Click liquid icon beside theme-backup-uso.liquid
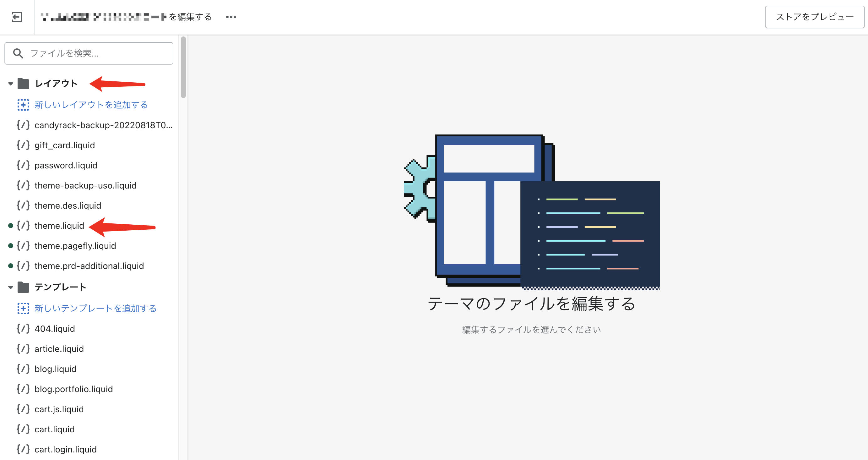868x460 pixels. pos(23,185)
